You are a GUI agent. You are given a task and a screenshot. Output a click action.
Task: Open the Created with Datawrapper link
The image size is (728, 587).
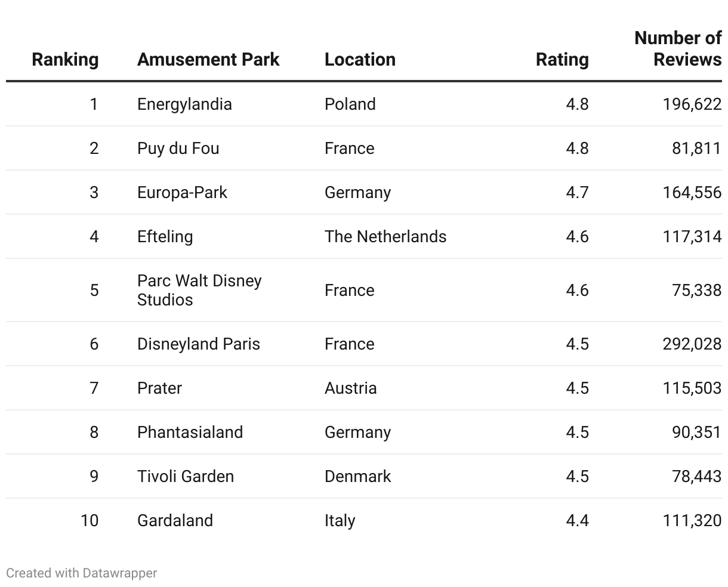[x=82, y=573]
